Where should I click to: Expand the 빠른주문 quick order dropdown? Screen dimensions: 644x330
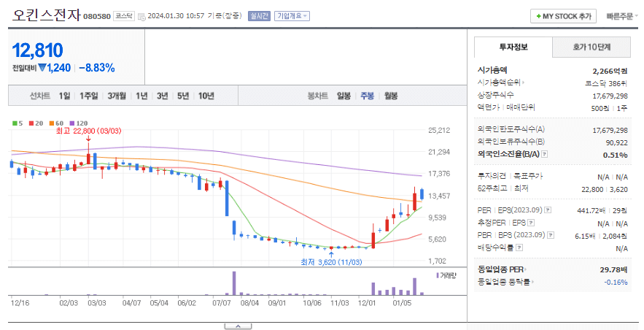click(x=622, y=17)
